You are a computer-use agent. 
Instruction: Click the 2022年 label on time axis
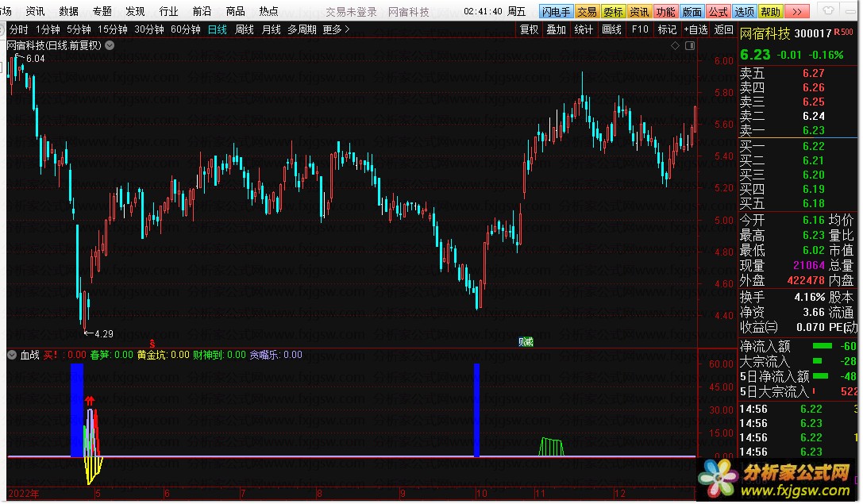point(24,494)
